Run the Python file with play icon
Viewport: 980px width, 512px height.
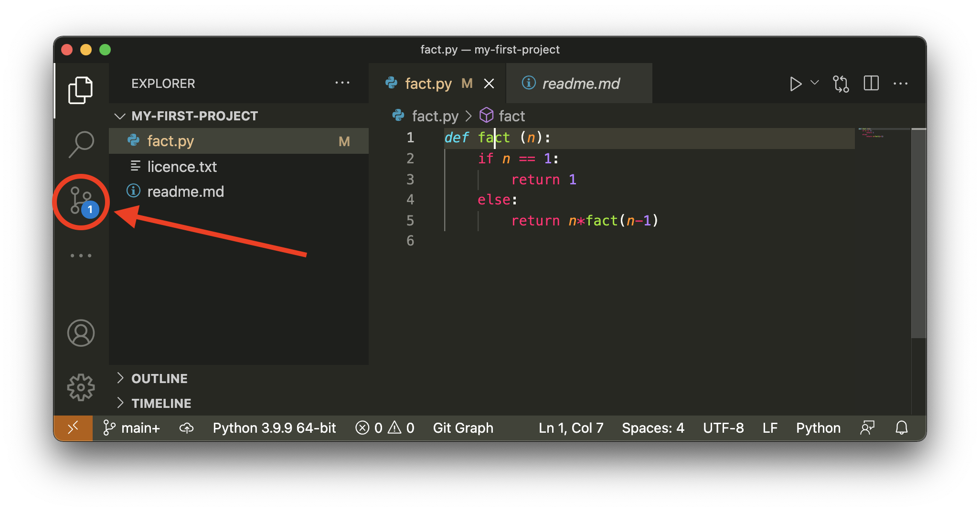tap(795, 84)
